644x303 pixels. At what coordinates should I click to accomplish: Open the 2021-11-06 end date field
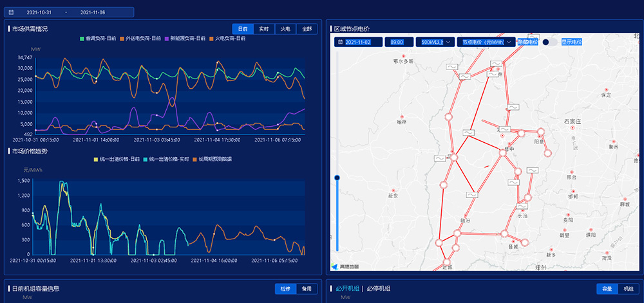coord(92,12)
